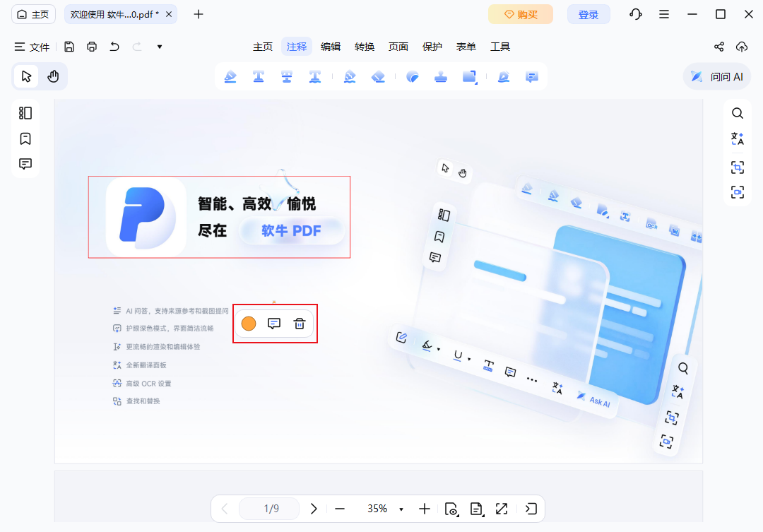Activate the hand pan tool
Image resolution: width=763 pixels, height=532 pixels.
53,76
